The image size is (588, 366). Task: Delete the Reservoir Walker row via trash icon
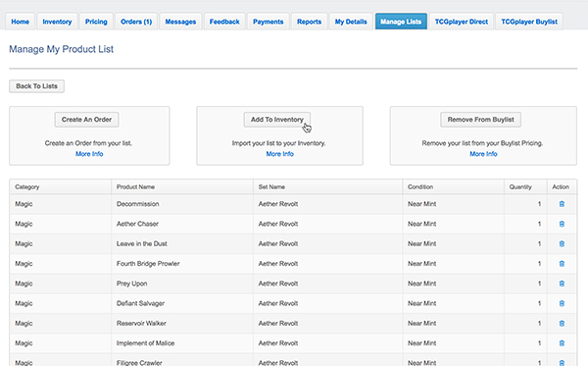pos(562,323)
